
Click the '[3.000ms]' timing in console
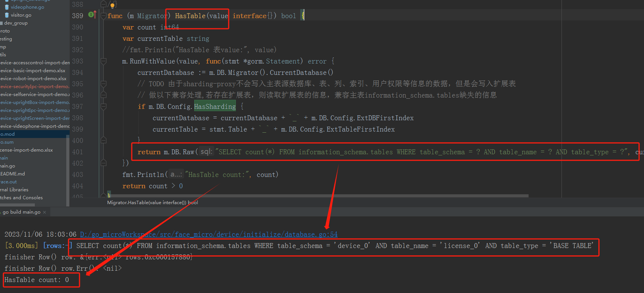pyautogui.click(x=22, y=246)
